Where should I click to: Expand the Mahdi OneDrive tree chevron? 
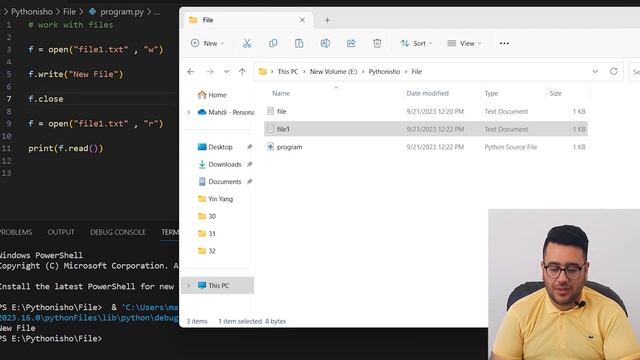[189, 112]
